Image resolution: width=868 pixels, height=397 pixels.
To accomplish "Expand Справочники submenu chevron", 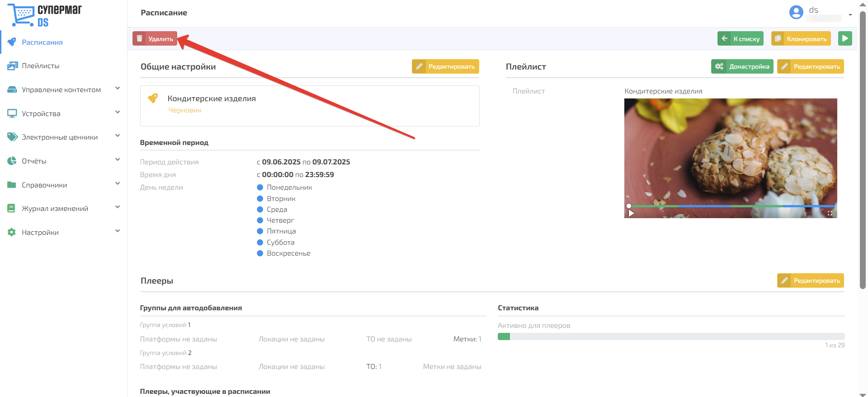I will coord(118,184).
